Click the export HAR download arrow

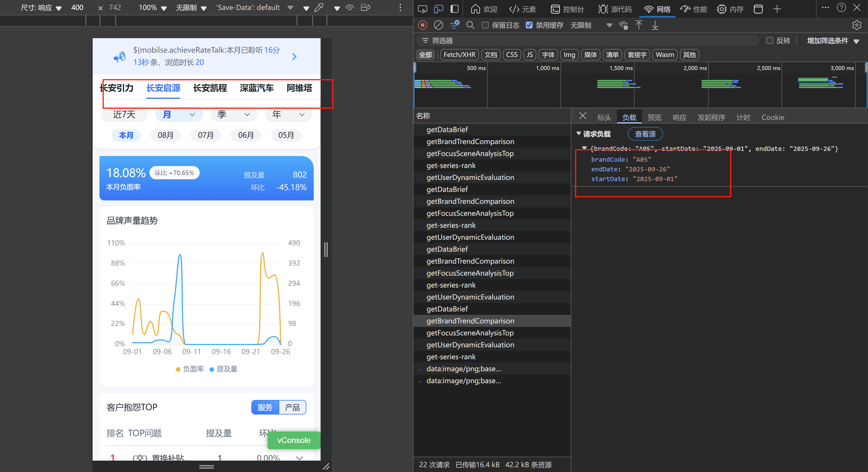655,25
